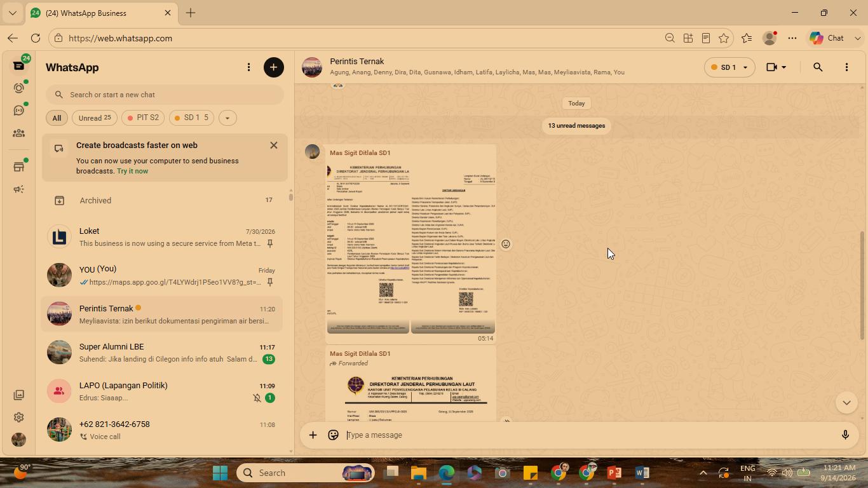The image size is (868, 488).
Task: Start a new chat with plus button
Action: [x=274, y=67]
